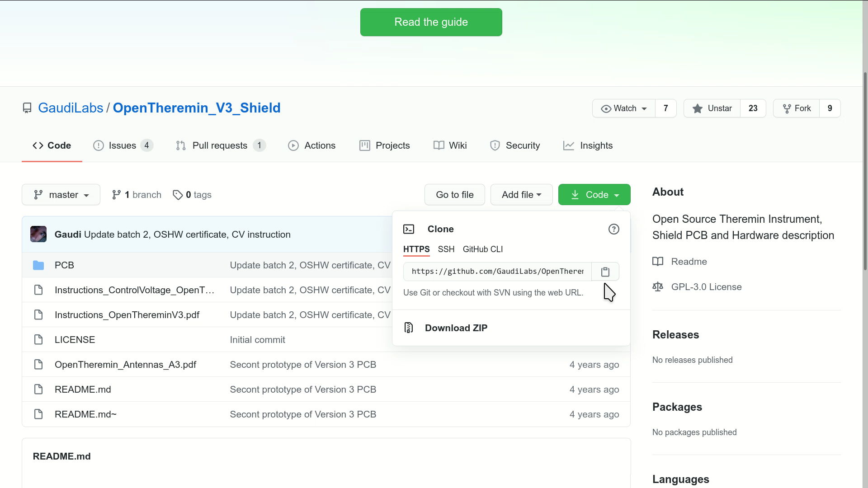This screenshot has height=488, width=868.
Task: Click the Read the guide button
Action: coord(431,22)
